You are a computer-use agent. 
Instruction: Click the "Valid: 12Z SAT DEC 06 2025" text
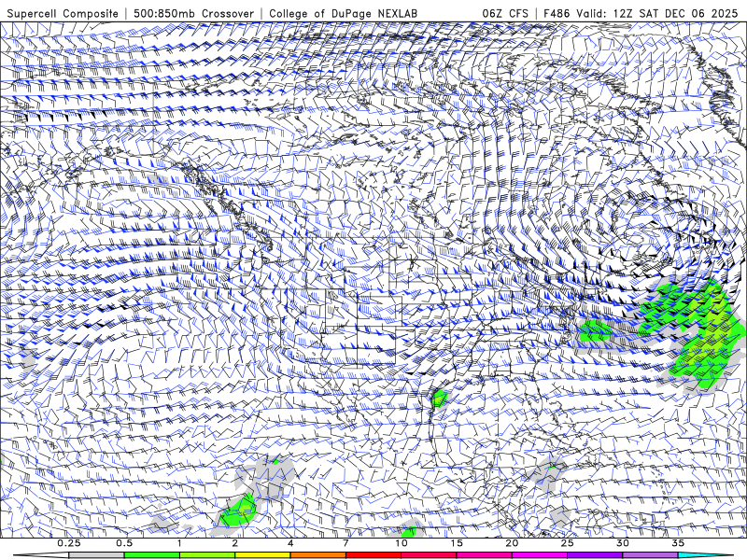[656, 13]
